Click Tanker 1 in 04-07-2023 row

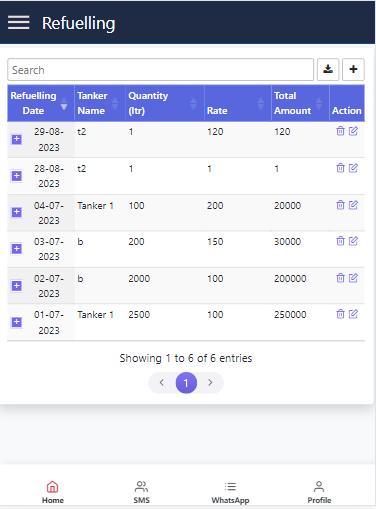pos(95,205)
